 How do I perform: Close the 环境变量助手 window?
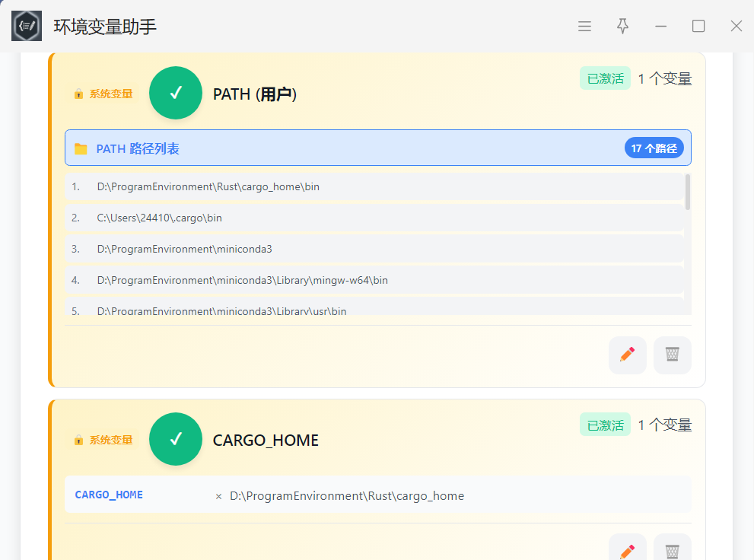737,26
